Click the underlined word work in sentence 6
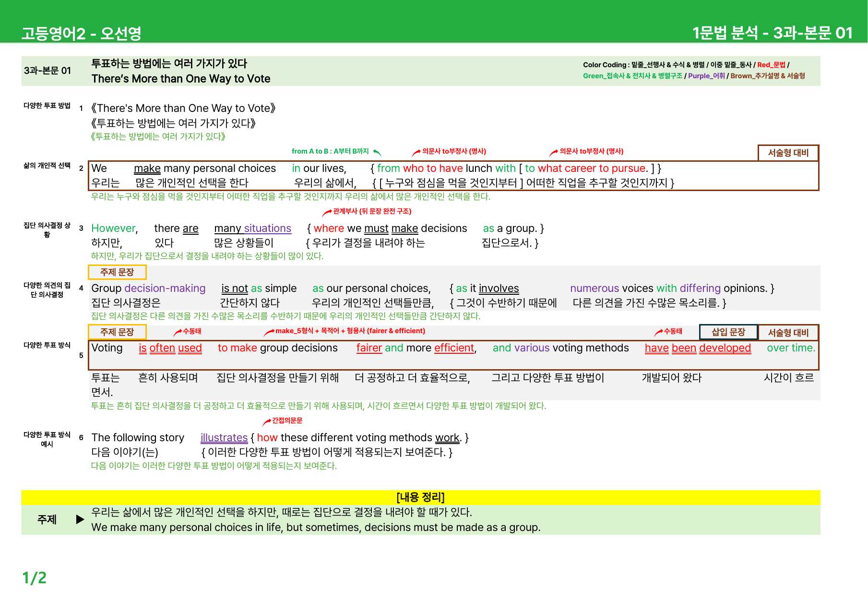 click(447, 438)
